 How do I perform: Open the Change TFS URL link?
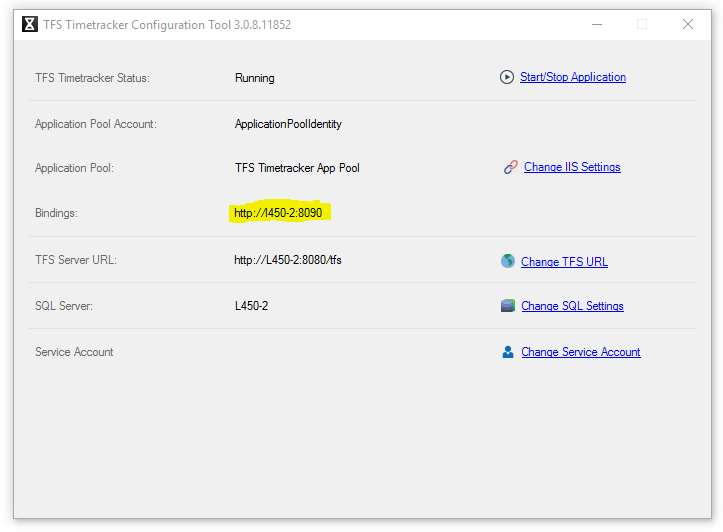click(564, 262)
